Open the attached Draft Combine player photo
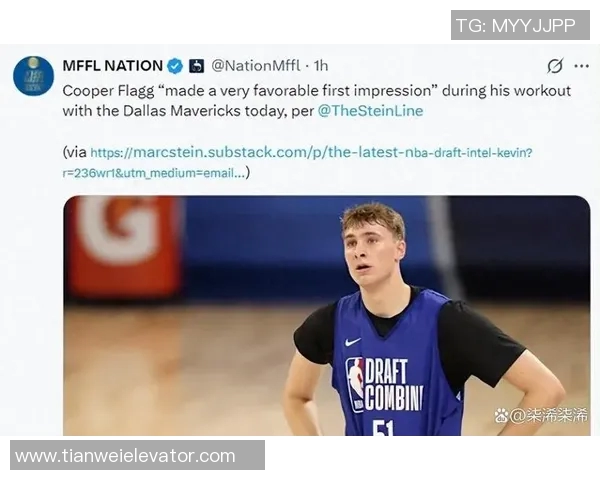The height and width of the screenshot is (480, 600). click(327, 315)
